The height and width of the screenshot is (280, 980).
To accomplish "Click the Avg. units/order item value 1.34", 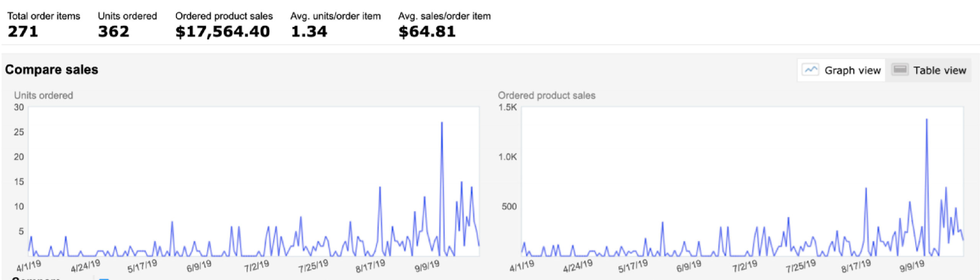I will [x=309, y=31].
